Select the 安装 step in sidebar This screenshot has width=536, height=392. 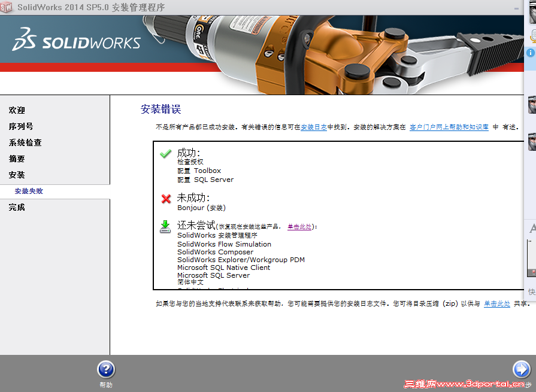(17, 175)
